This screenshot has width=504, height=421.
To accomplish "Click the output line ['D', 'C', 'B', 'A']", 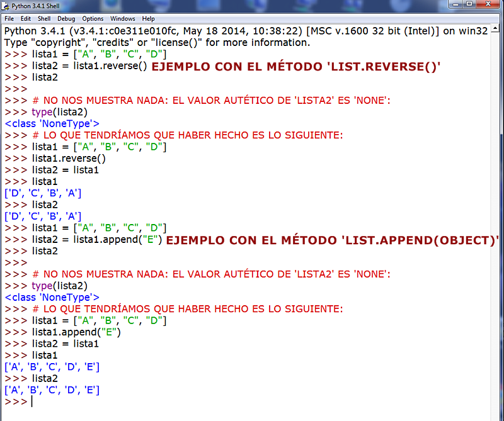I will click(x=42, y=193).
